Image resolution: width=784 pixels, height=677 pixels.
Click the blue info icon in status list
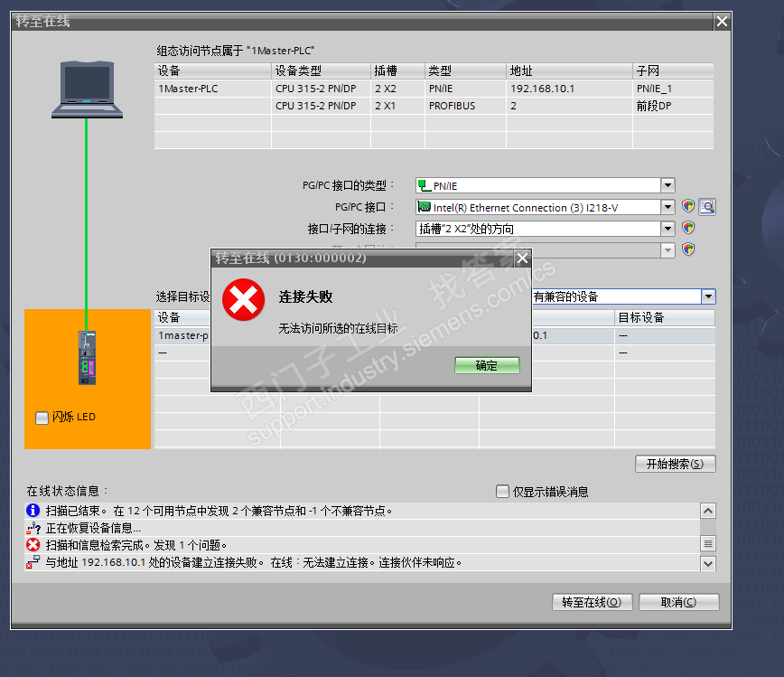(33, 511)
